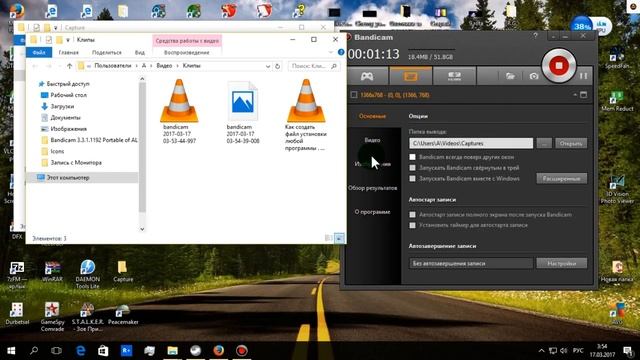Toggle the checkbox next to 1366x768 area
Image resolution: width=640 pixels, height=360 pixels.
[x=354, y=95]
